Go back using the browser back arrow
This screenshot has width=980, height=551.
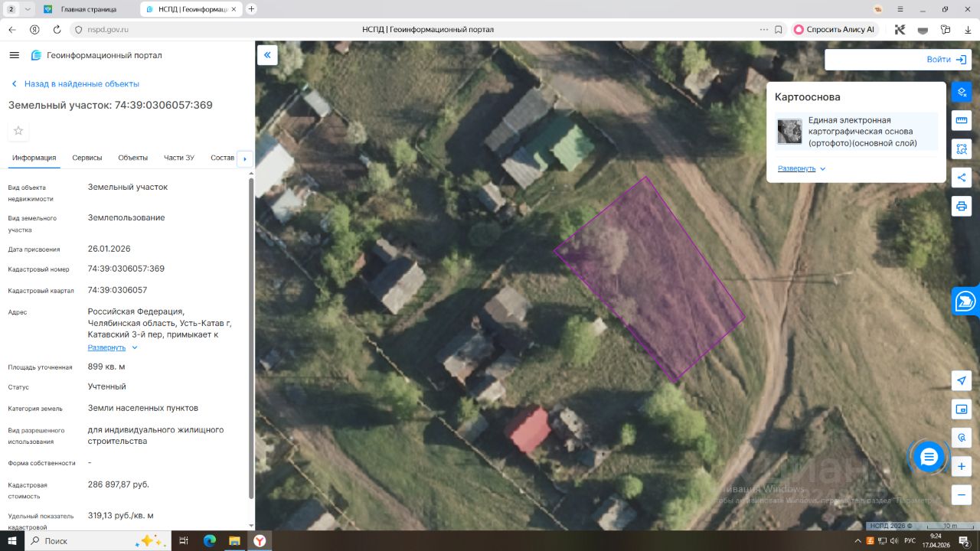coord(11,30)
